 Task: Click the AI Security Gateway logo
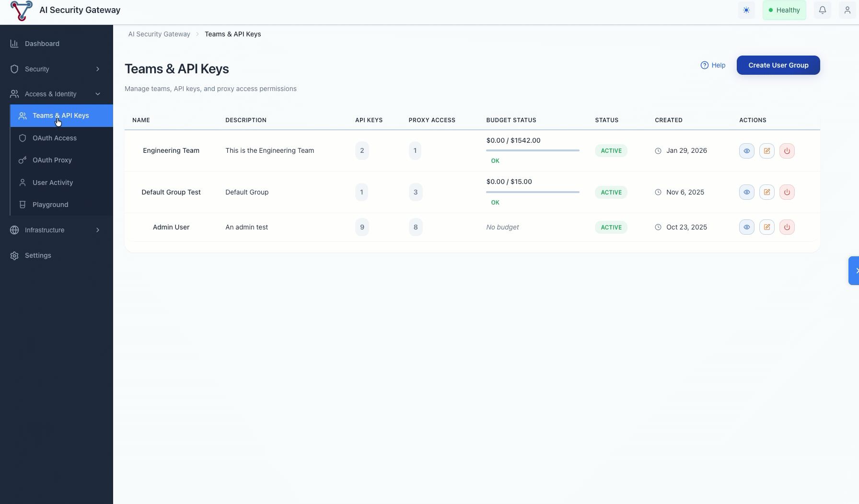point(21,10)
